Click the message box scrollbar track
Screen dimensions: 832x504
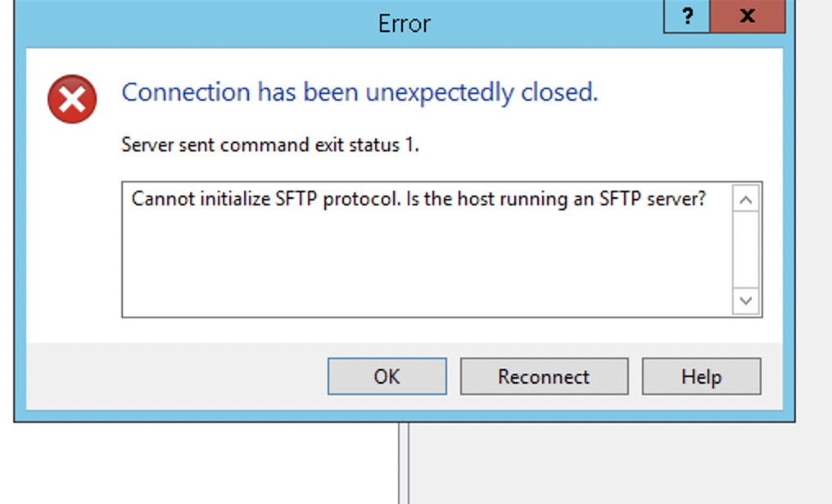745,250
